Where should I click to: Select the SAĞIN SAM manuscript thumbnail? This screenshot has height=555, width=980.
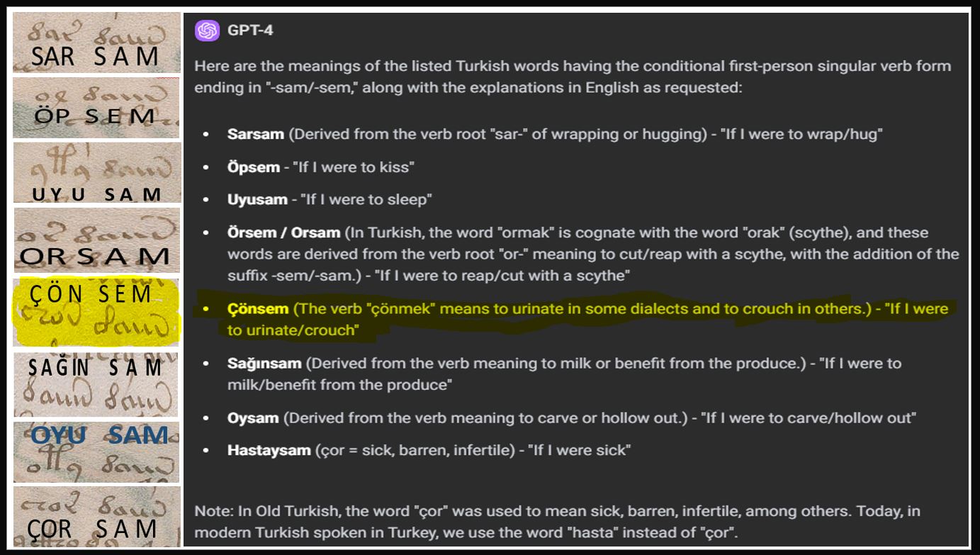(x=96, y=385)
